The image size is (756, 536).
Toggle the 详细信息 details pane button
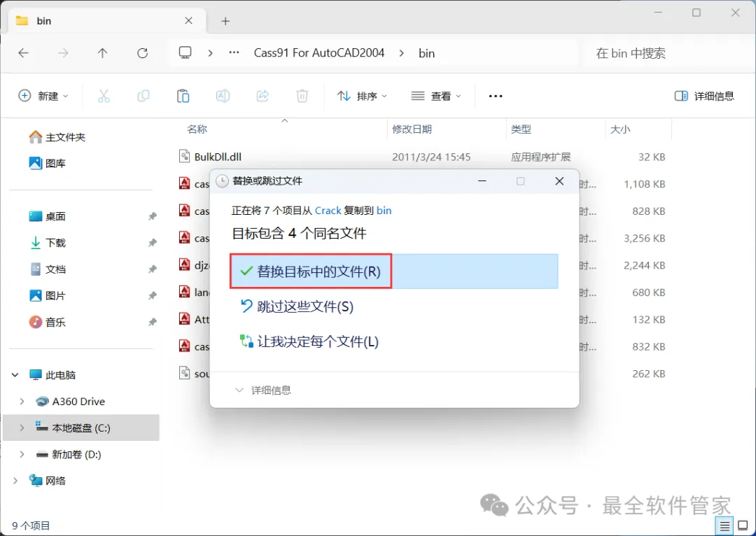coord(704,96)
